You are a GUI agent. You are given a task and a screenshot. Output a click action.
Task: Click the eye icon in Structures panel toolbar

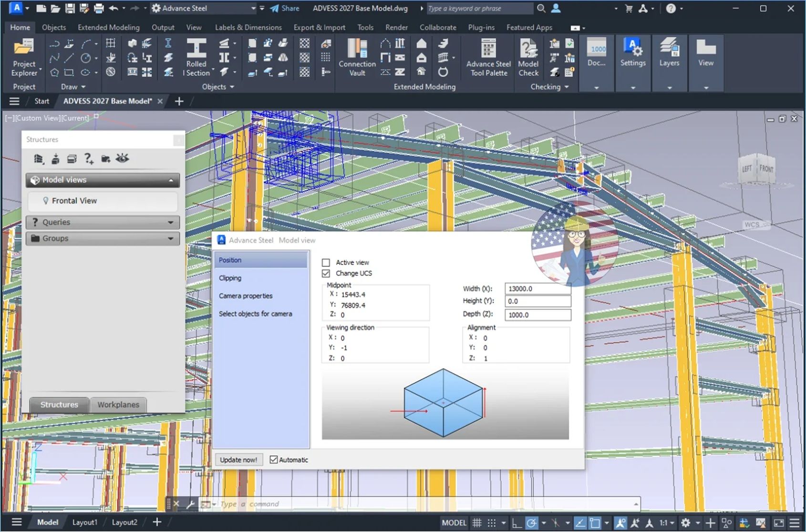pyautogui.click(x=122, y=158)
